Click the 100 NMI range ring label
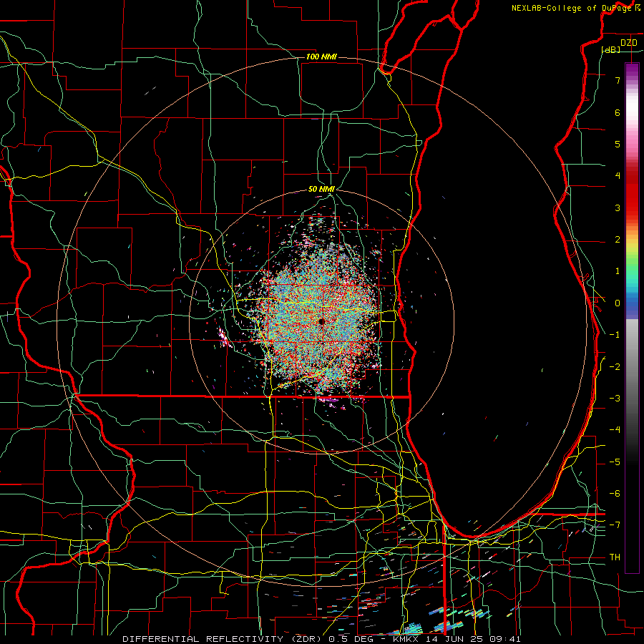 [321, 57]
